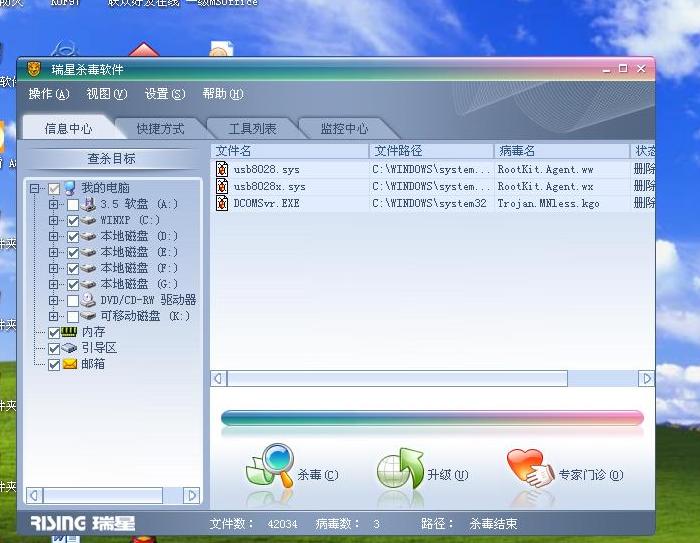Expand the 本地磁盘 (D:) node
This screenshot has height=543, width=700.
pos(53,237)
